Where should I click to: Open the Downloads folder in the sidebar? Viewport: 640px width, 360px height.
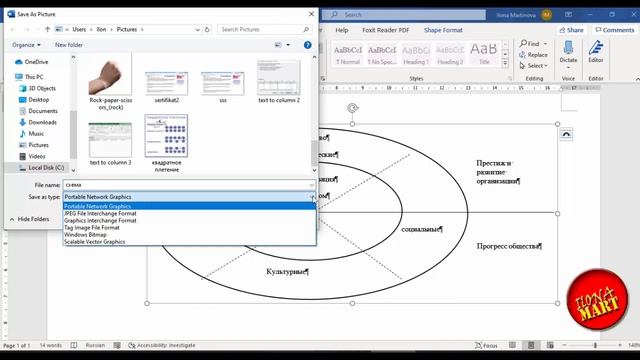[38, 122]
